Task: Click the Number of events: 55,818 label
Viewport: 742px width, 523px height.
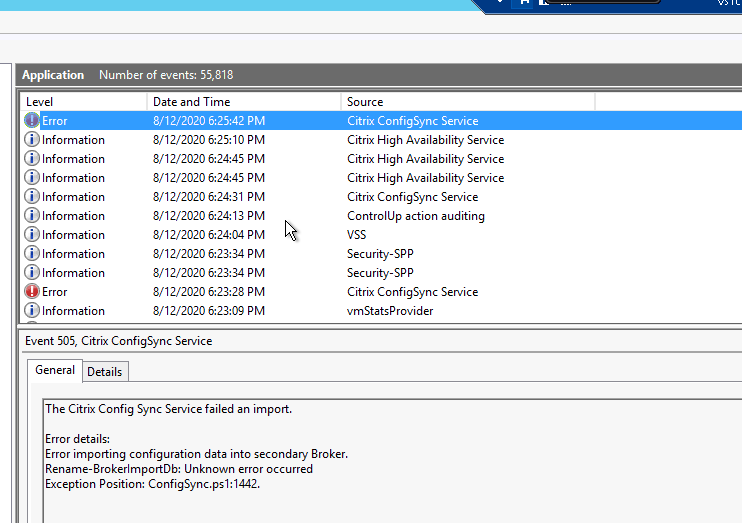Action: point(166,75)
